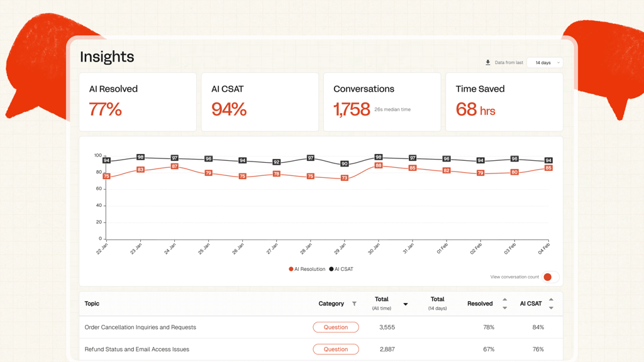Click the Question tag for Refund Status

point(336,349)
